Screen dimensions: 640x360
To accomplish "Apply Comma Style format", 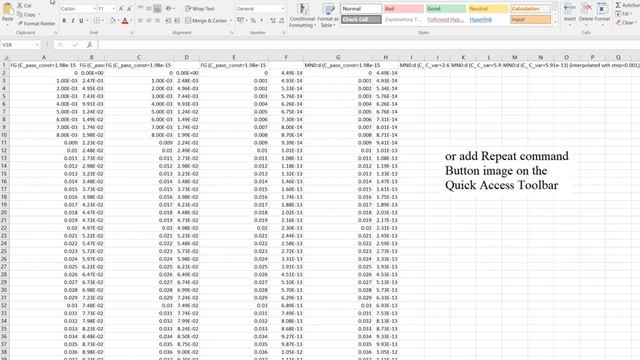I will [x=261, y=20].
